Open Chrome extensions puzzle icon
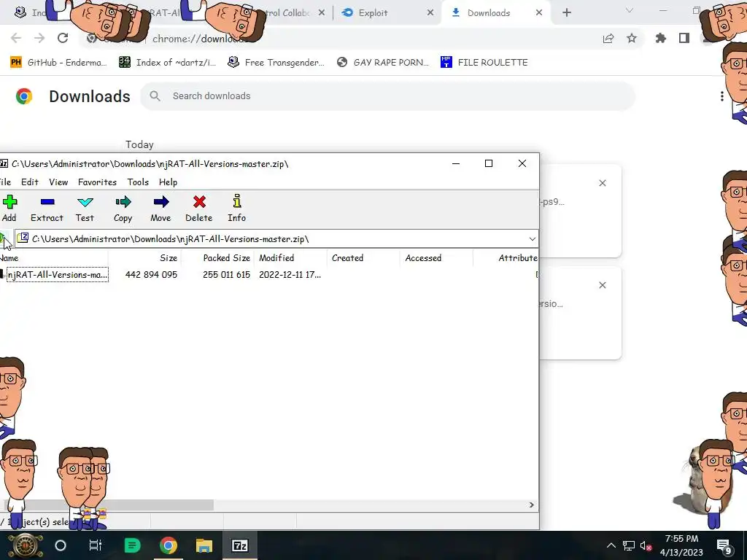This screenshot has height=560, width=747. (x=661, y=38)
